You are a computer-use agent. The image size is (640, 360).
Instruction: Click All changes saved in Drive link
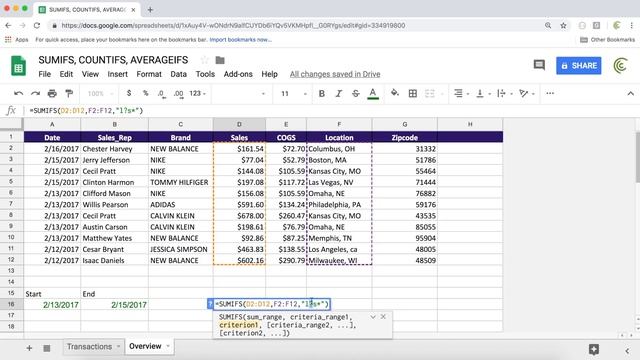point(335,74)
